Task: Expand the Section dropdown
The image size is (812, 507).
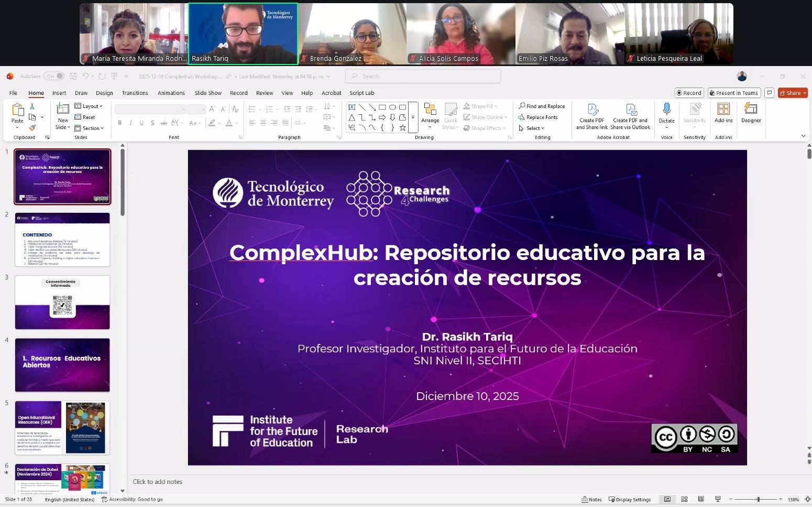Action: pos(89,128)
